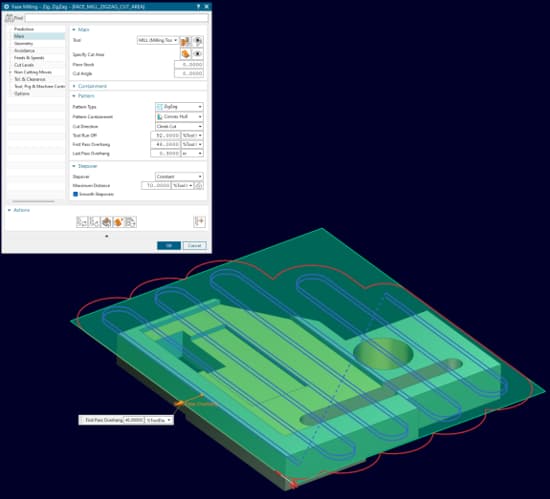
Task: Click the List tool path action icon
Action: click(130, 222)
